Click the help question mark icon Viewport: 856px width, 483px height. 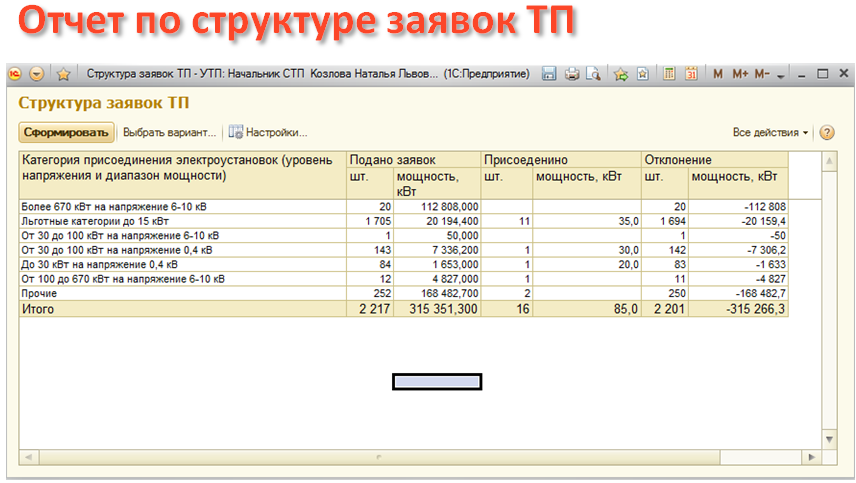tap(826, 132)
